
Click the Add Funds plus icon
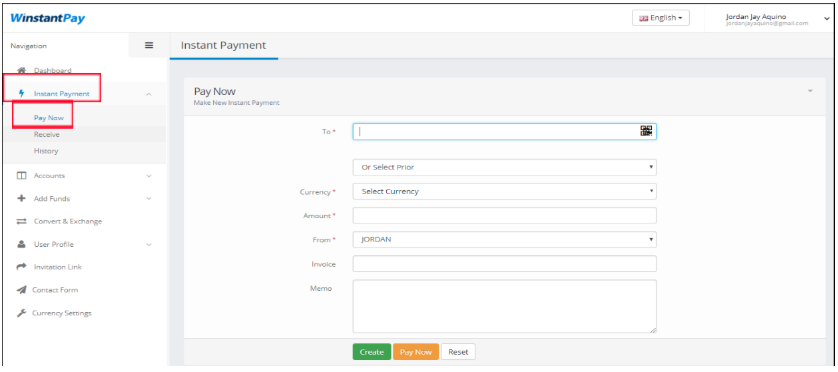click(x=21, y=198)
